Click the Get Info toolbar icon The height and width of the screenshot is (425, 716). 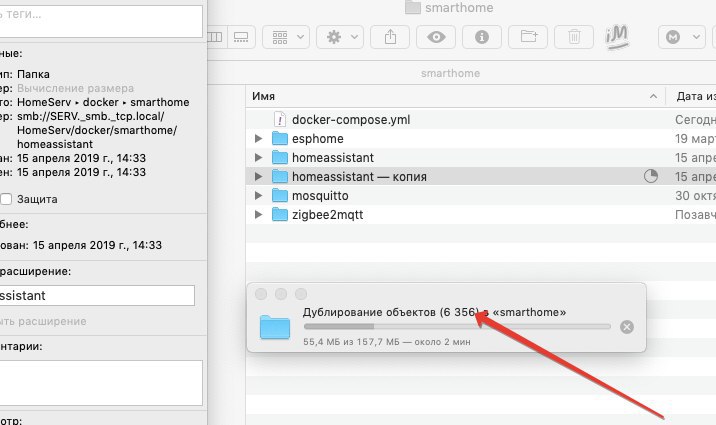click(482, 37)
